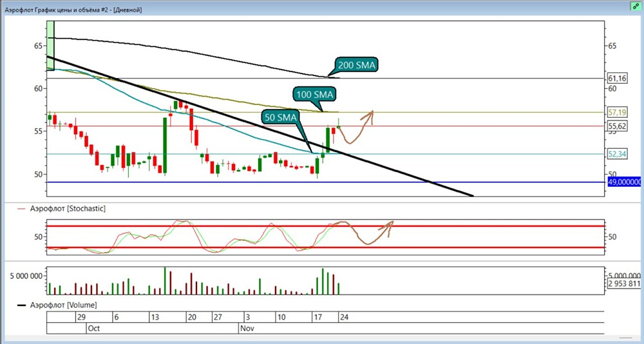The image size is (644, 344).
Task: Click the 27 date marker on the time axis
Action: [217, 318]
